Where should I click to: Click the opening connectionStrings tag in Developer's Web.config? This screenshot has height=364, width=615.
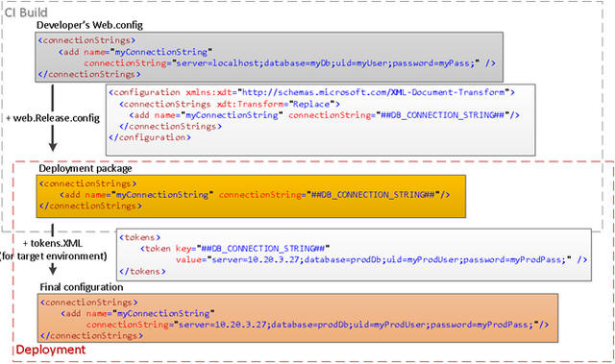86,40
